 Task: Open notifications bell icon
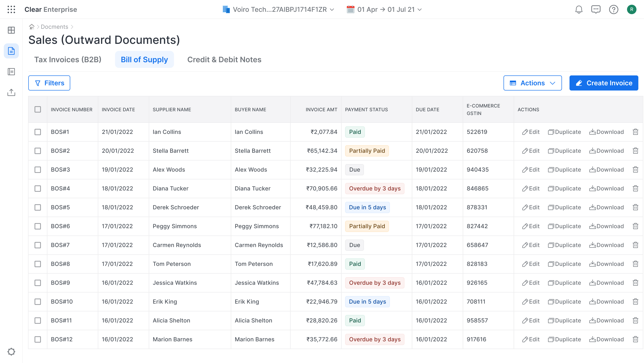click(579, 9)
